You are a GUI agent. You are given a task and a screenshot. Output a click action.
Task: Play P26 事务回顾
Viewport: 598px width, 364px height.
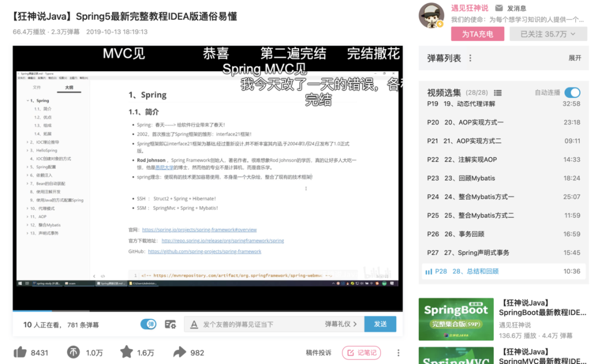pos(503,234)
